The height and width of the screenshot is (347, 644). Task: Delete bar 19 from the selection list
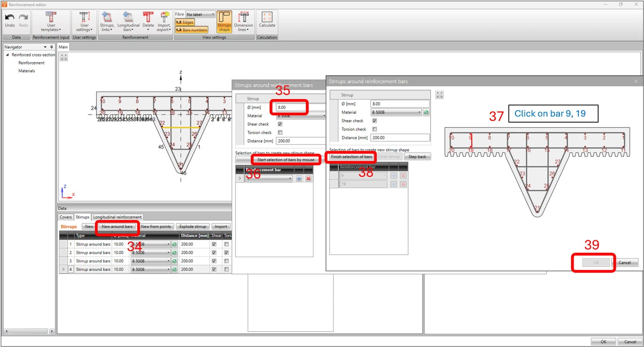coord(403,184)
